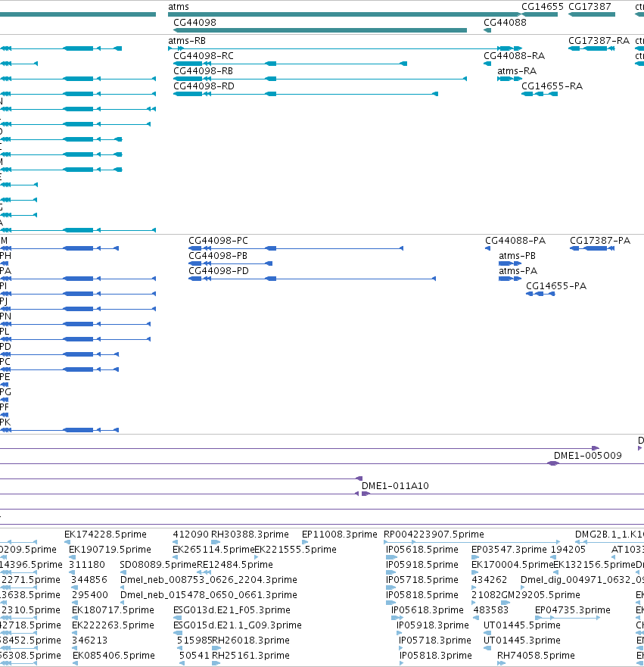Select the atms-PA protein
This screenshot has width=644, height=667.
[x=510, y=279]
